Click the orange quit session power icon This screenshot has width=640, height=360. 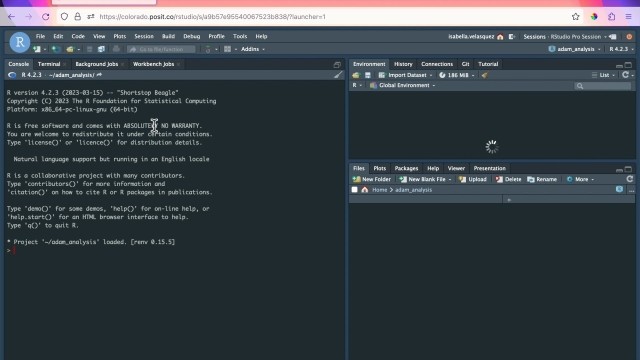point(629,37)
